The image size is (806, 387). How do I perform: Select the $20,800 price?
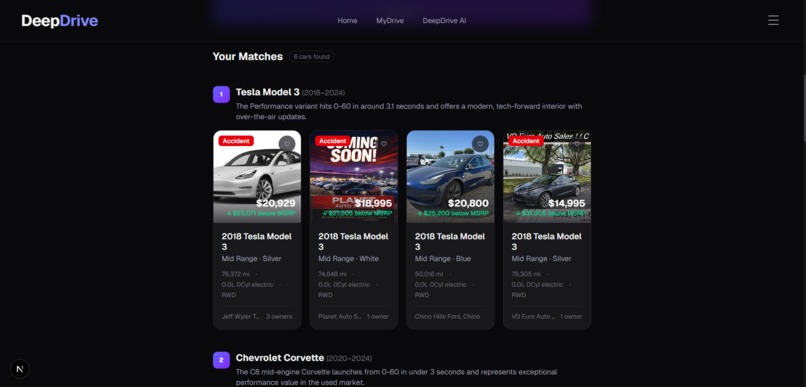(468, 204)
